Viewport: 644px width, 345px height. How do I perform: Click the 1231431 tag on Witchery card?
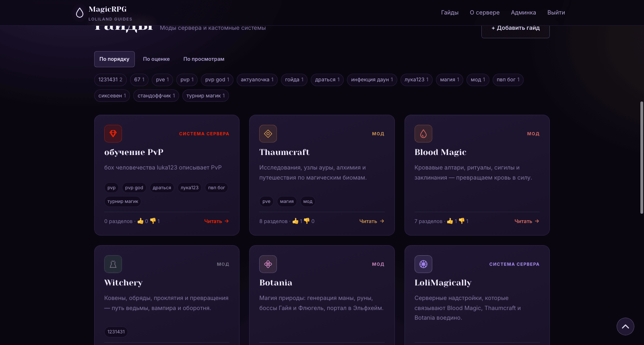116,332
